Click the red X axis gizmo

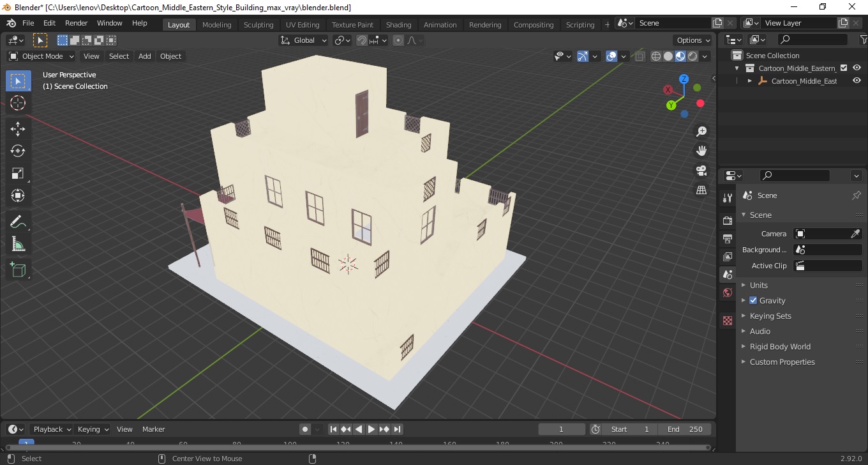(668, 90)
